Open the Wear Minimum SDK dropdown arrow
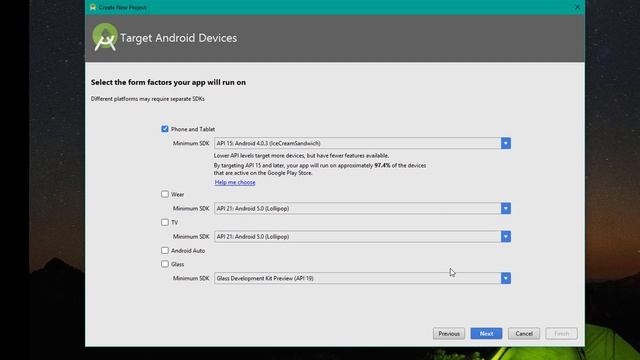640x360 pixels. pos(506,209)
